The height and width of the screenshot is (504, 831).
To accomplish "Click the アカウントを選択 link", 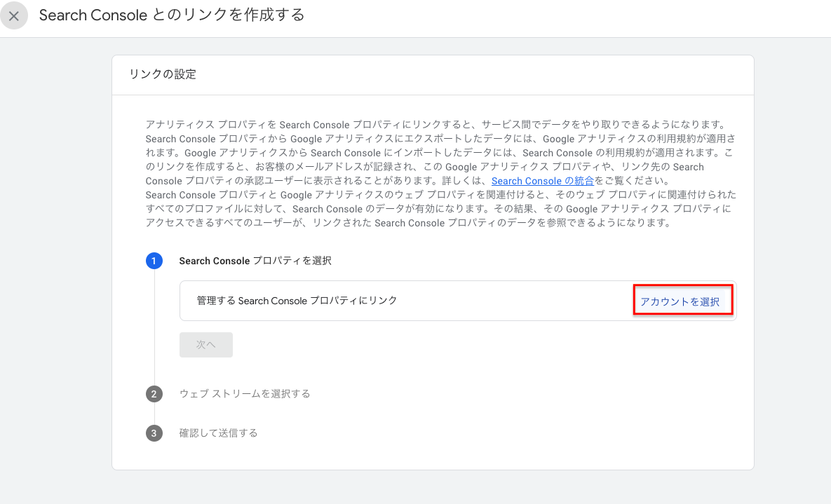I will [680, 301].
